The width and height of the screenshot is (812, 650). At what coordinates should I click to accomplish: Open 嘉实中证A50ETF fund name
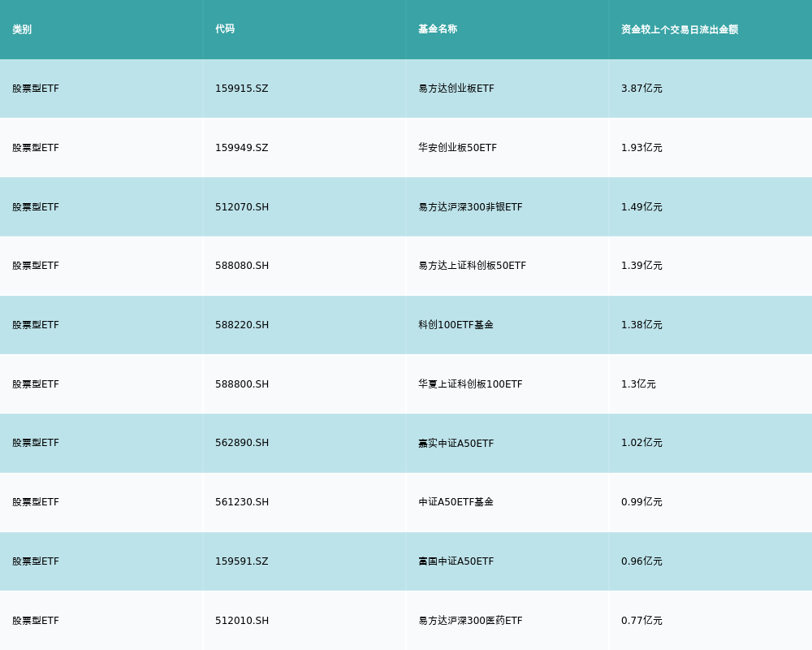(x=456, y=443)
